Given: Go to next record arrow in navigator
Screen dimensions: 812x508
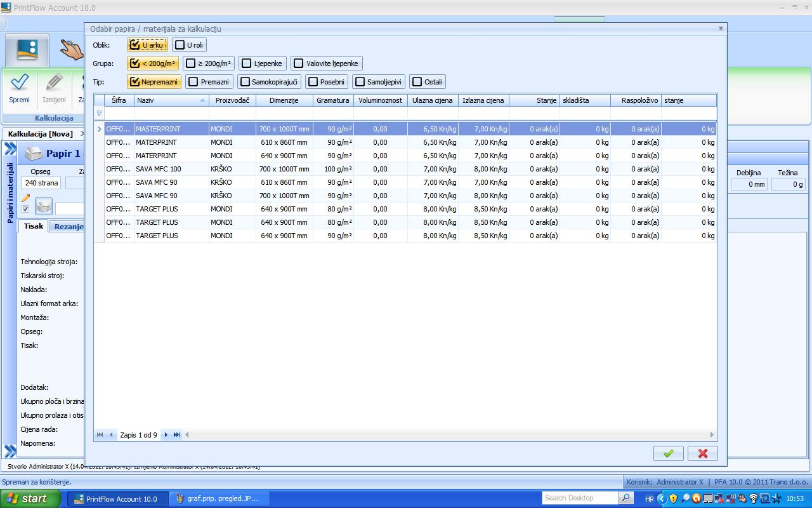Looking at the screenshot, I should [166, 435].
